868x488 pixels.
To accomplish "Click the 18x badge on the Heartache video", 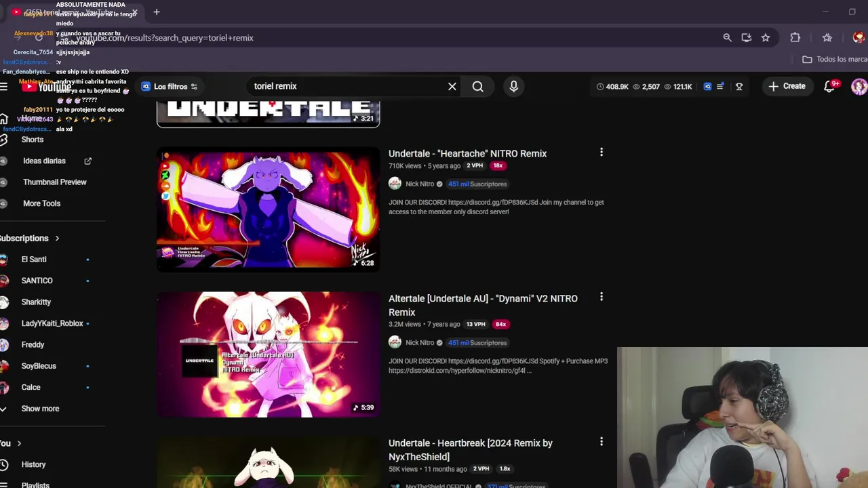I will [498, 165].
